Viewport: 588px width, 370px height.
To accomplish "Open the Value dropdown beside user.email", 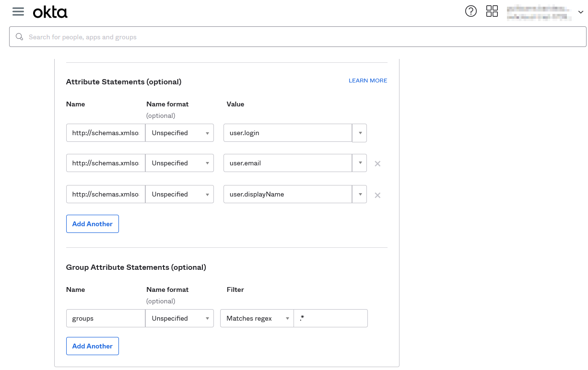I will click(x=359, y=163).
